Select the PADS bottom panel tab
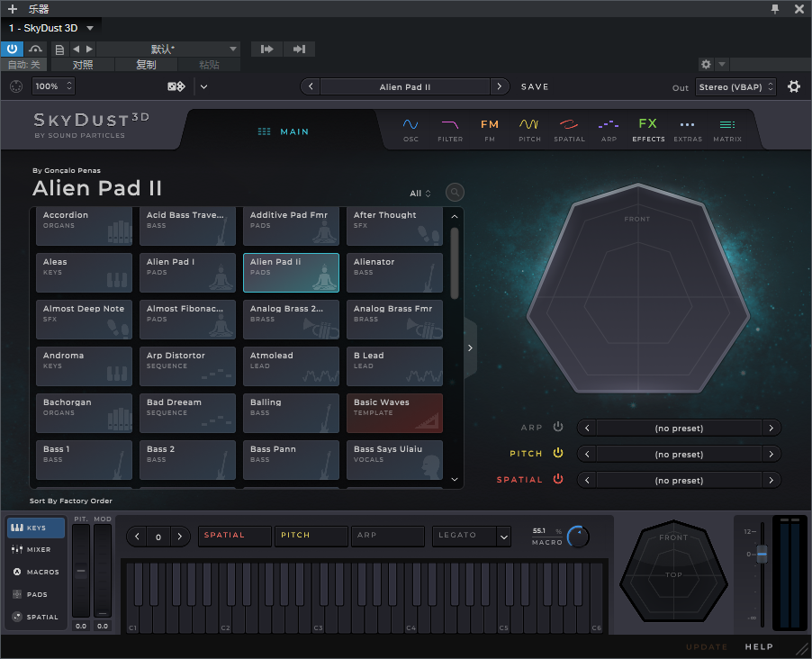The image size is (812, 659). coord(36,594)
